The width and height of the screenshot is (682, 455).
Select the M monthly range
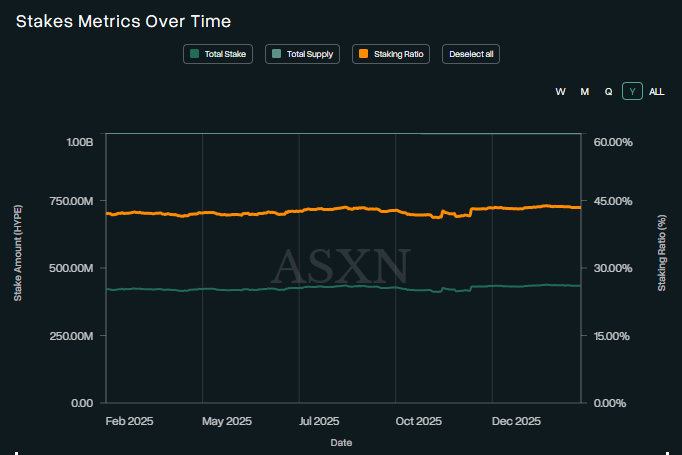[584, 91]
